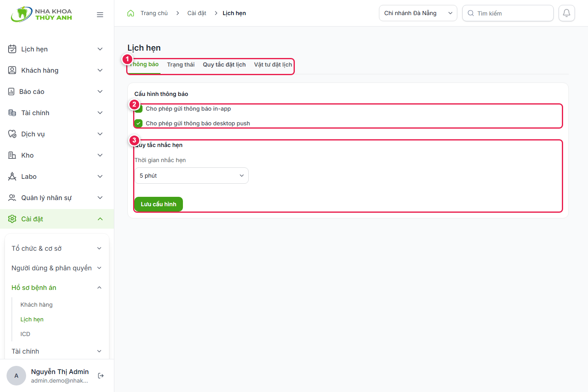Viewport: 588px width, 392px height.
Task: Switch to the Quy tắc đặt lịch tab
Action: click(x=224, y=65)
